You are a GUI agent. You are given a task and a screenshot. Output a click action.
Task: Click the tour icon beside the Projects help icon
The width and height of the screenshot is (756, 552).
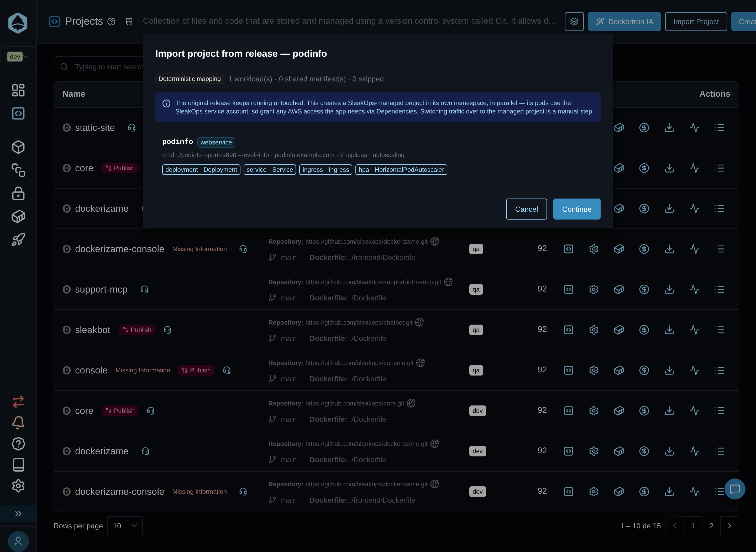[x=129, y=22]
